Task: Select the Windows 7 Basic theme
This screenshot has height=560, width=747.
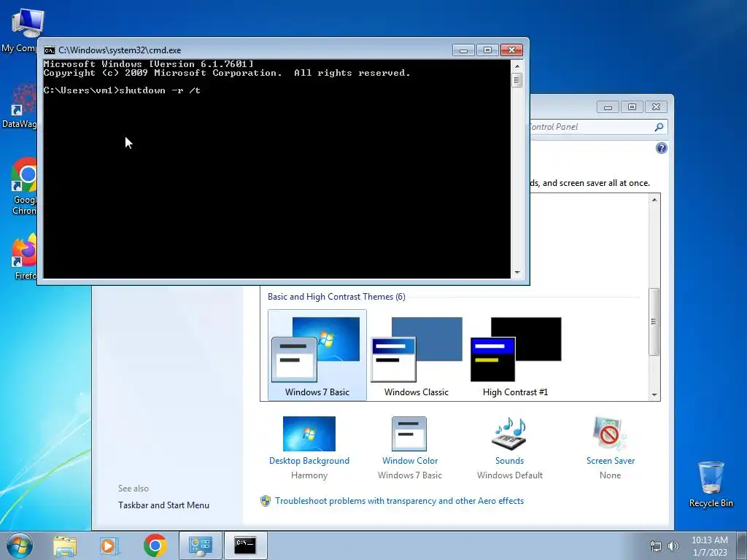Action: (317, 355)
